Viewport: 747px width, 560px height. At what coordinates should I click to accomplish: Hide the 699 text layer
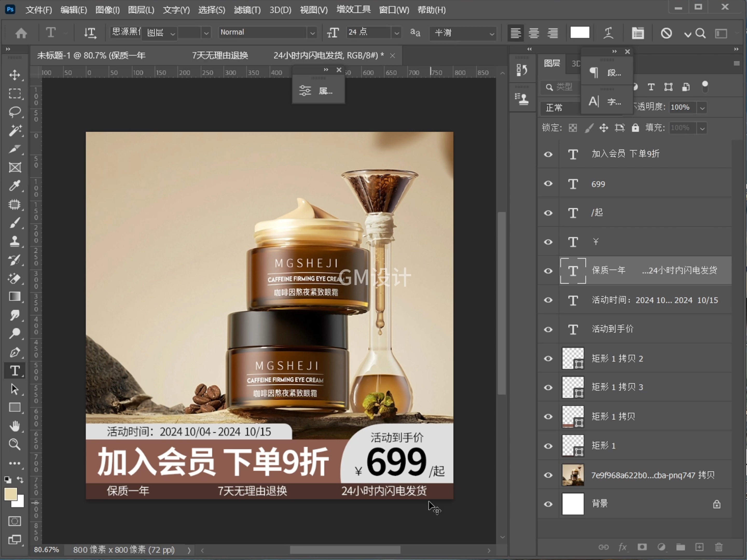pyautogui.click(x=548, y=184)
